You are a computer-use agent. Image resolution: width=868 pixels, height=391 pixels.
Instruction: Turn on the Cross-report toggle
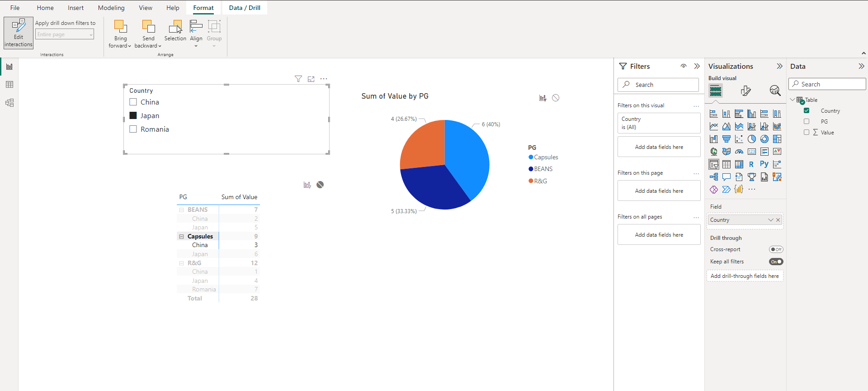pos(776,249)
